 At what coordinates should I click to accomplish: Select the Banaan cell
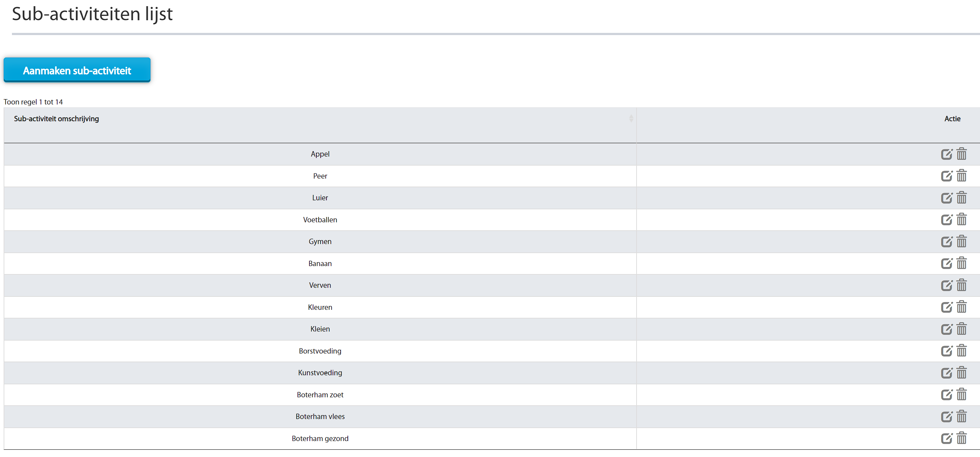tap(320, 264)
